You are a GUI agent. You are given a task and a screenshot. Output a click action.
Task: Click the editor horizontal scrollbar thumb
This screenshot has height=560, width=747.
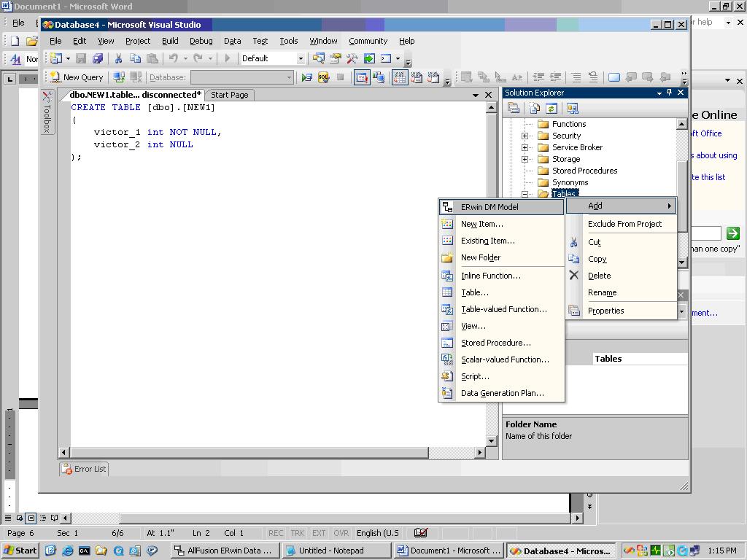pos(249,452)
